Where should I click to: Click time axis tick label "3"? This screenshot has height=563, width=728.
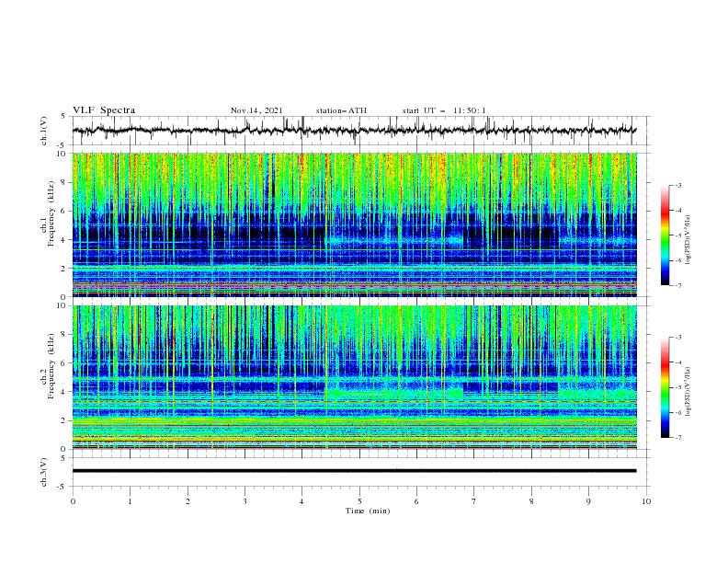coord(245,501)
